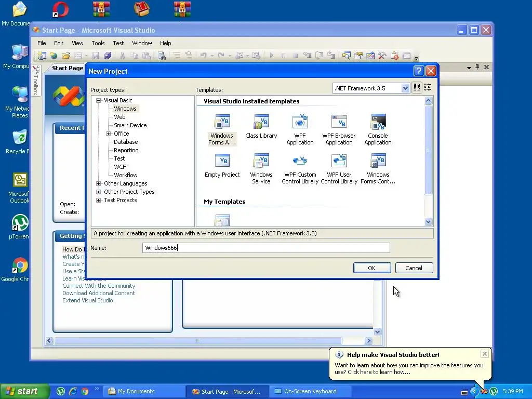This screenshot has height=399, width=532.
Task: Select the Reporting project type
Action: tap(126, 150)
